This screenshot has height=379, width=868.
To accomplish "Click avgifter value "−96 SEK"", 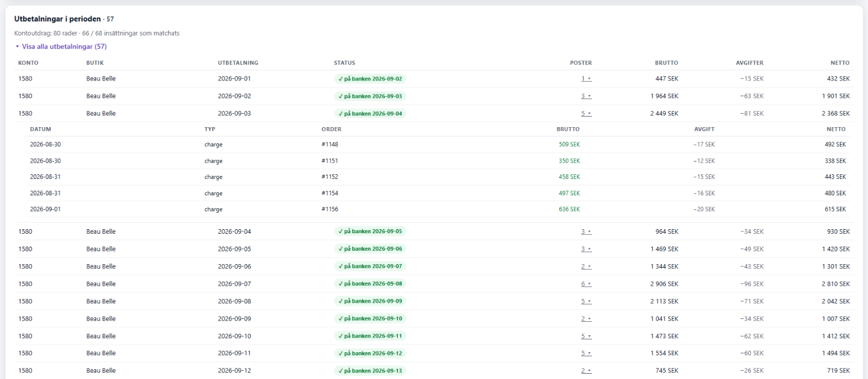I will tap(752, 284).
